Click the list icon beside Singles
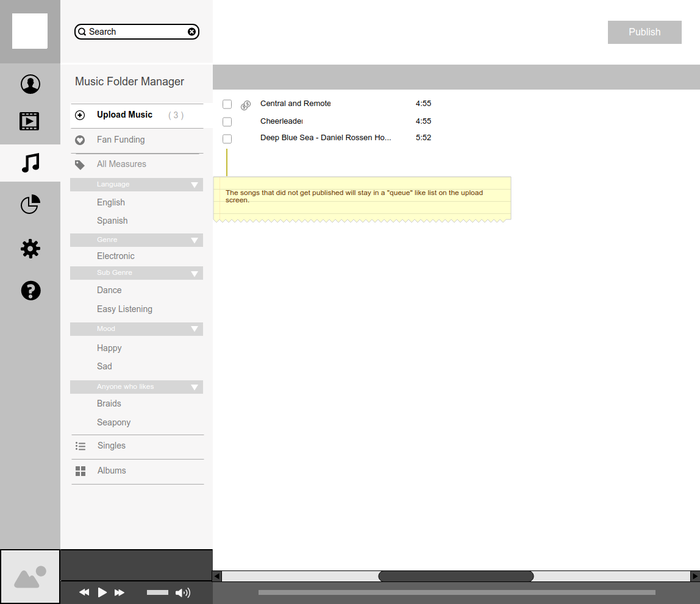Viewport: 700px width, 604px height. click(80, 446)
